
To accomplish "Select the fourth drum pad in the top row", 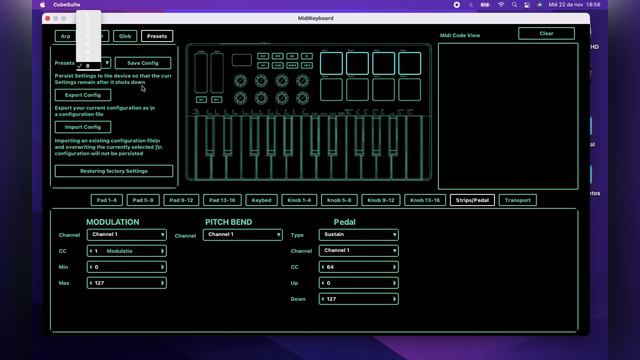I will (x=409, y=63).
